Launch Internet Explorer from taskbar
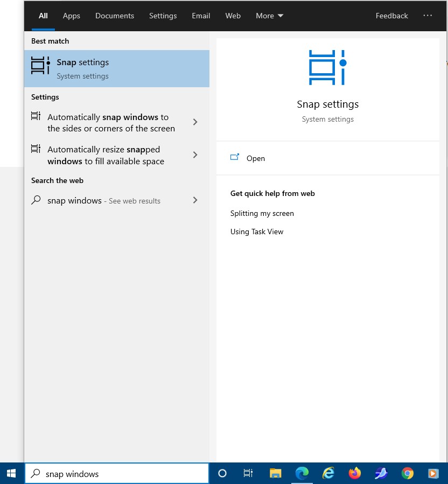 tap(328, 473)
